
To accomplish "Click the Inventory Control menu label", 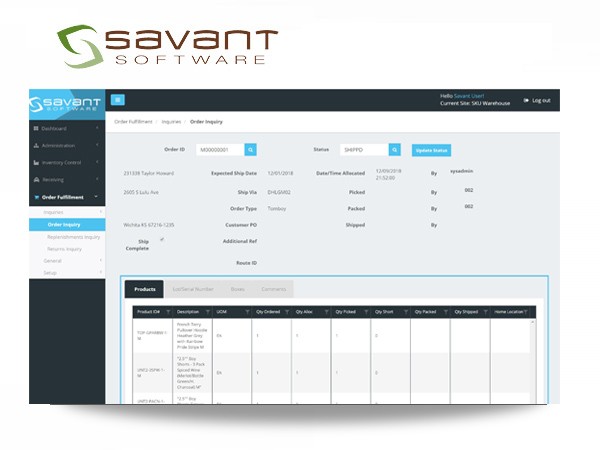I will (x=62, y=163).
